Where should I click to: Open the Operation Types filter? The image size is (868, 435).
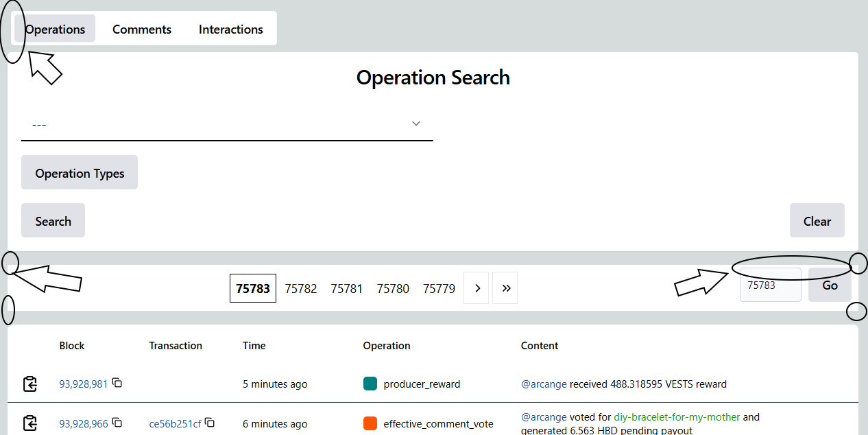tap(80, 173)
